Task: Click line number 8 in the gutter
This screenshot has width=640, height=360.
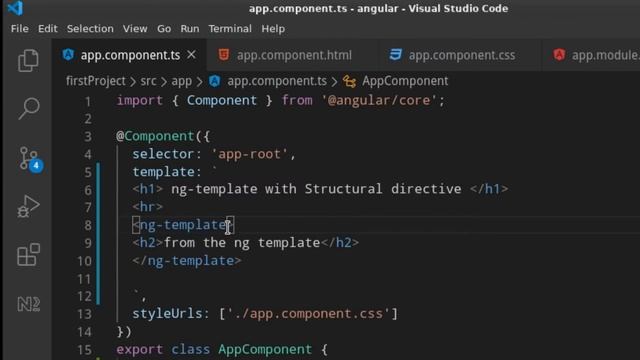Action: (x=88, y=225)
